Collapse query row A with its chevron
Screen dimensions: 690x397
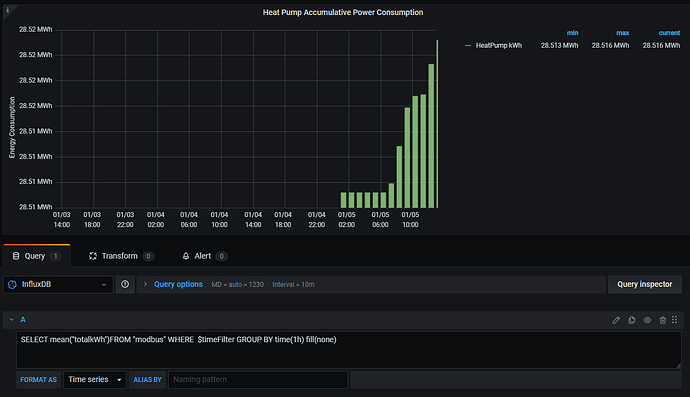point(11,320)
